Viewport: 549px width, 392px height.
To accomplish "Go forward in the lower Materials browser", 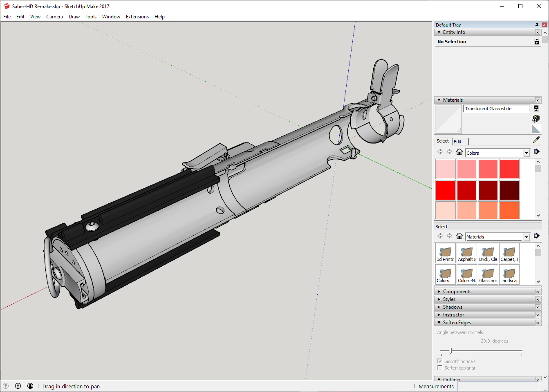I will click(x=450, y=236).
